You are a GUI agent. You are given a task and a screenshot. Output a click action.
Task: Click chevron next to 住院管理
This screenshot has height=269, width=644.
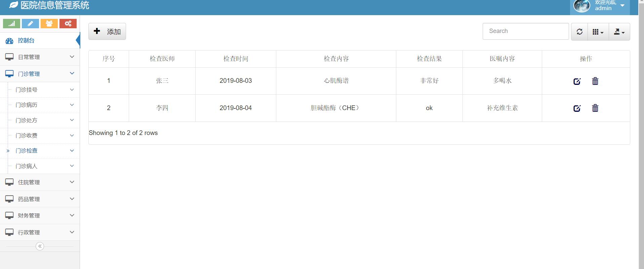click(72, 182)
